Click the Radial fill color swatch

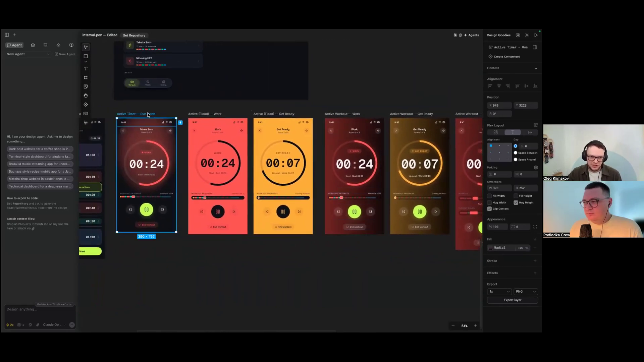(x=490, y=248)
